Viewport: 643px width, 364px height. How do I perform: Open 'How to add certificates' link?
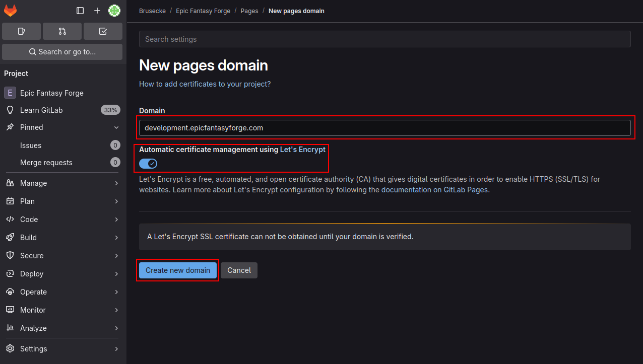tap(205, 84)
